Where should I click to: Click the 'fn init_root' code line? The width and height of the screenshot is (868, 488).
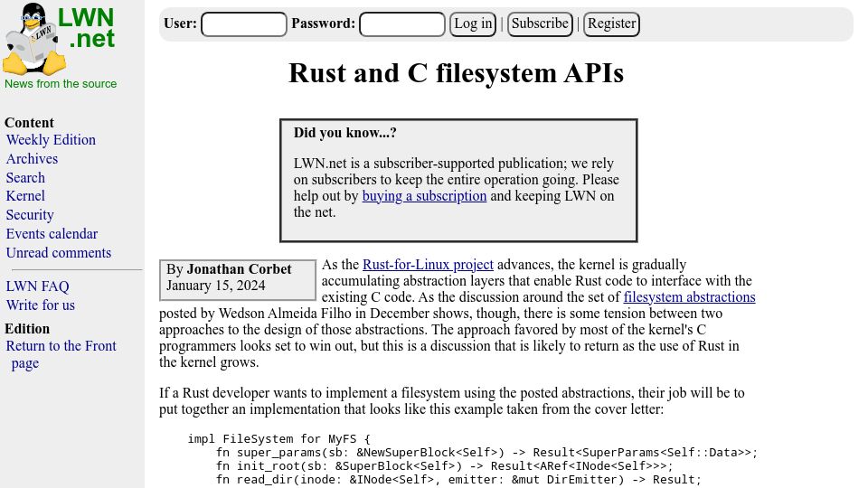445,466
